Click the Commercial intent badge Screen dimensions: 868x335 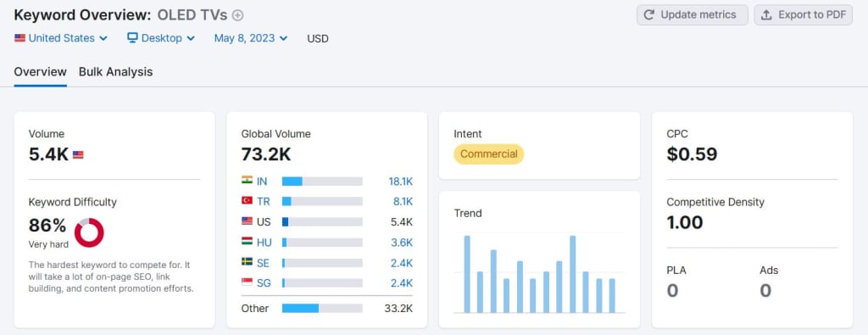(489, 154)
